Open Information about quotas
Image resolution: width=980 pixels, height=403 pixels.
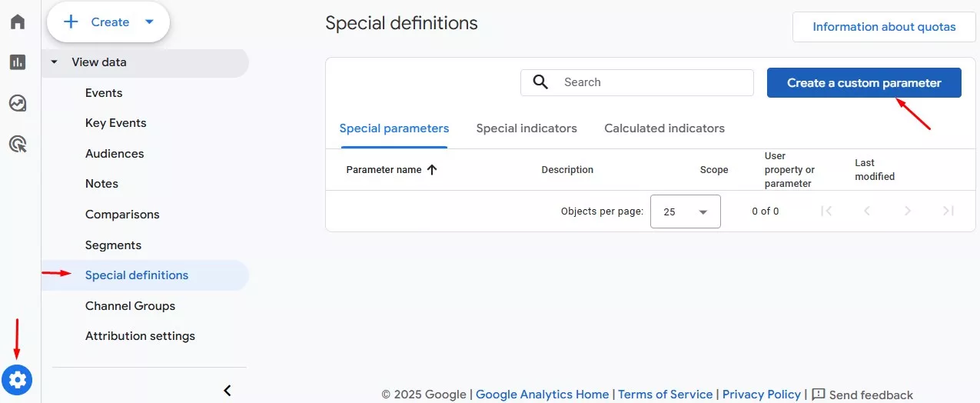tap(884, 27)
